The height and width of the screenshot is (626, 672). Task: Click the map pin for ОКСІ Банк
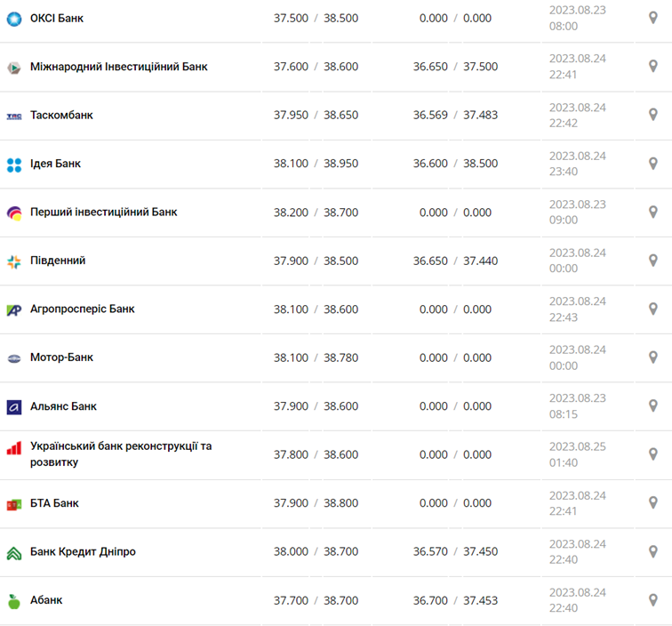[652, 18]
